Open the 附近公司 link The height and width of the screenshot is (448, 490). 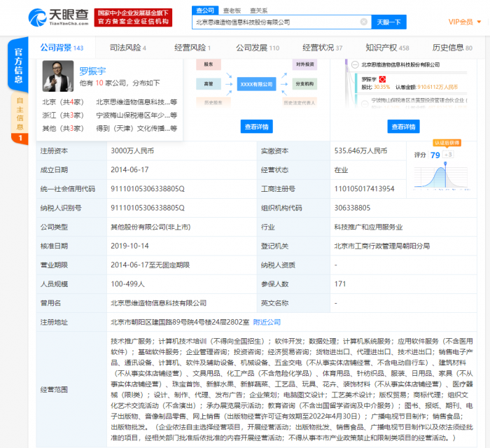tap(267, 322)
